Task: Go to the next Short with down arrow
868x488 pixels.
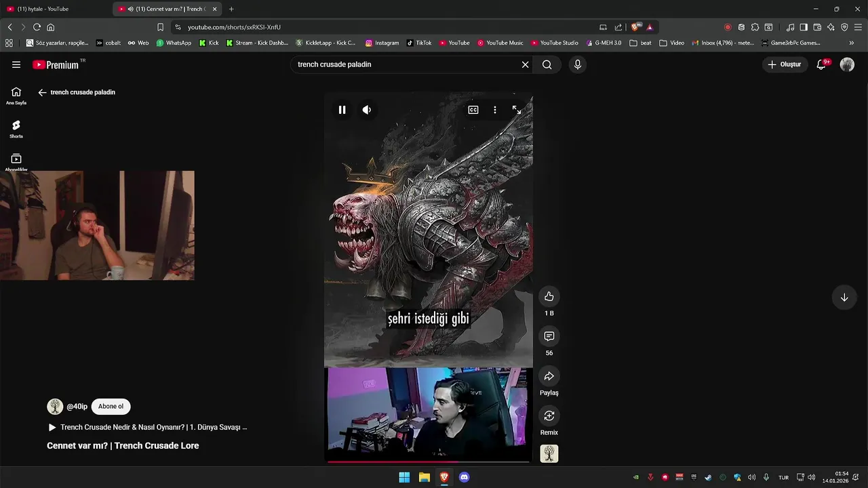Action: [x=844, y=298]
